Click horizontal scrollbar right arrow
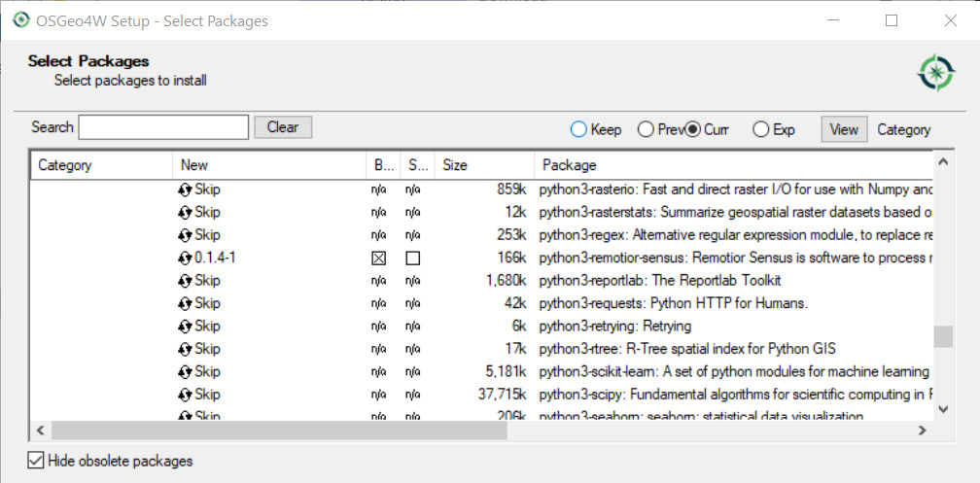The height and width of the screenshot is (483, 980). pos(922,431)
